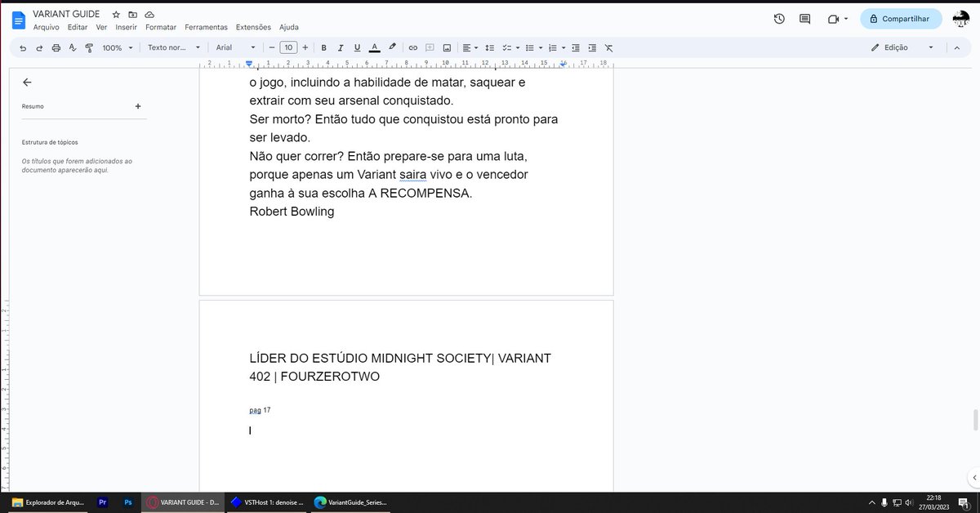Edit the font size field
This screenshot has width=980, height=513.
pos(288,47)
